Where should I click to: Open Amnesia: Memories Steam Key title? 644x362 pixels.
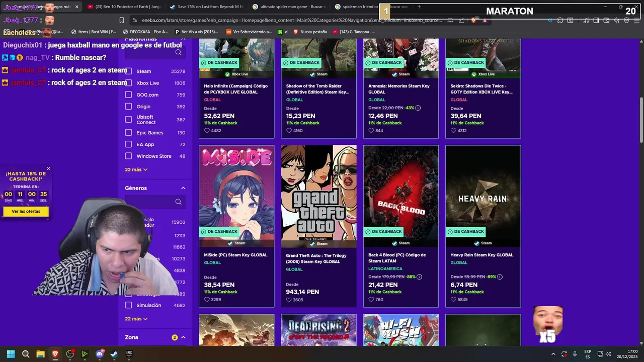[399, 89]
